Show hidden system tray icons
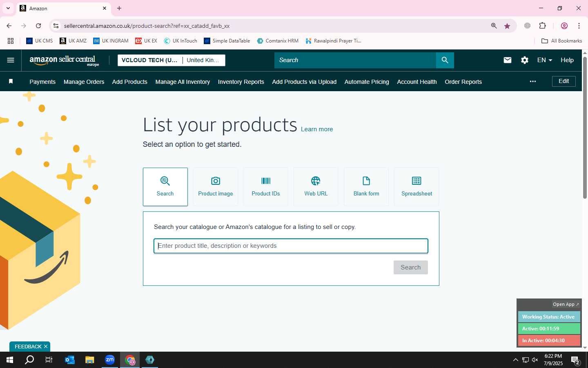 click(x=515, y=360)
